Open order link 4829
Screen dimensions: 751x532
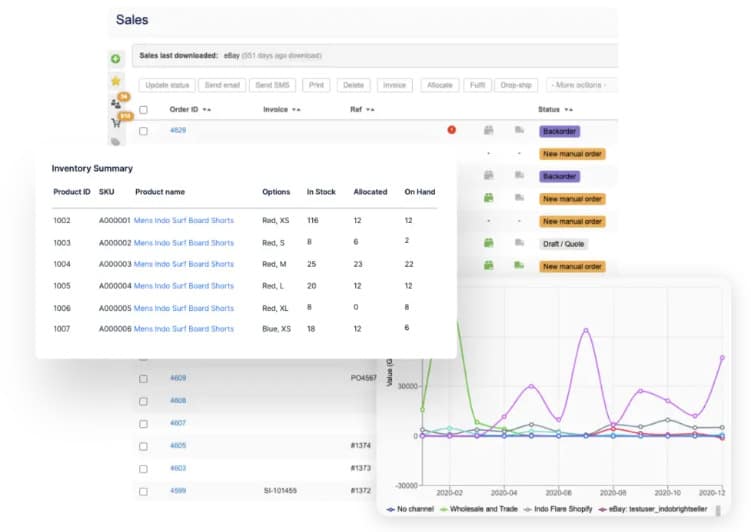coord(178,130)
